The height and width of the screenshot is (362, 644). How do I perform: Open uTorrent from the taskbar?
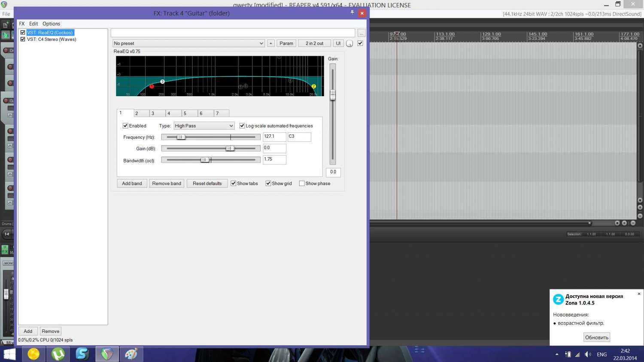pyautogui.click(x=58, y=354)
